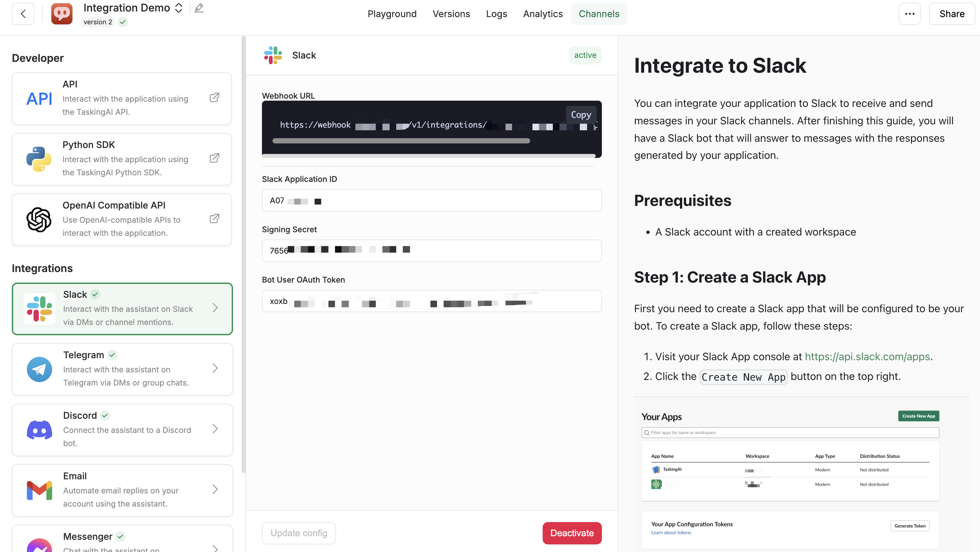Focus the Signing Secret field

pos(431,251)
